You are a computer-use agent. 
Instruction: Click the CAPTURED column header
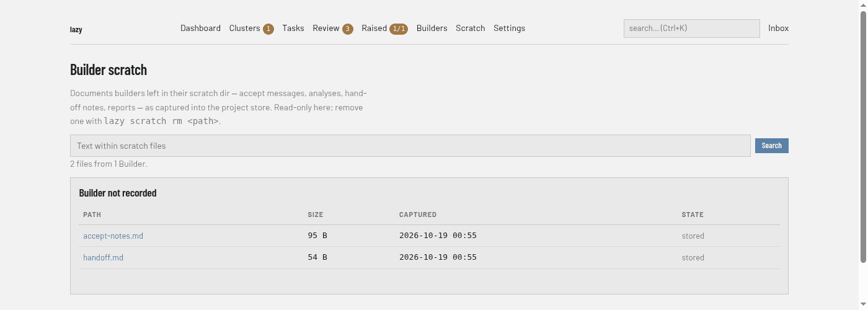418,215
